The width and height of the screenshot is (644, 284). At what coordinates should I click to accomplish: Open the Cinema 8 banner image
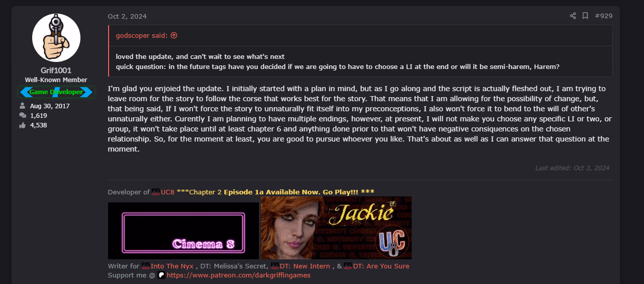tap(183, 231)
